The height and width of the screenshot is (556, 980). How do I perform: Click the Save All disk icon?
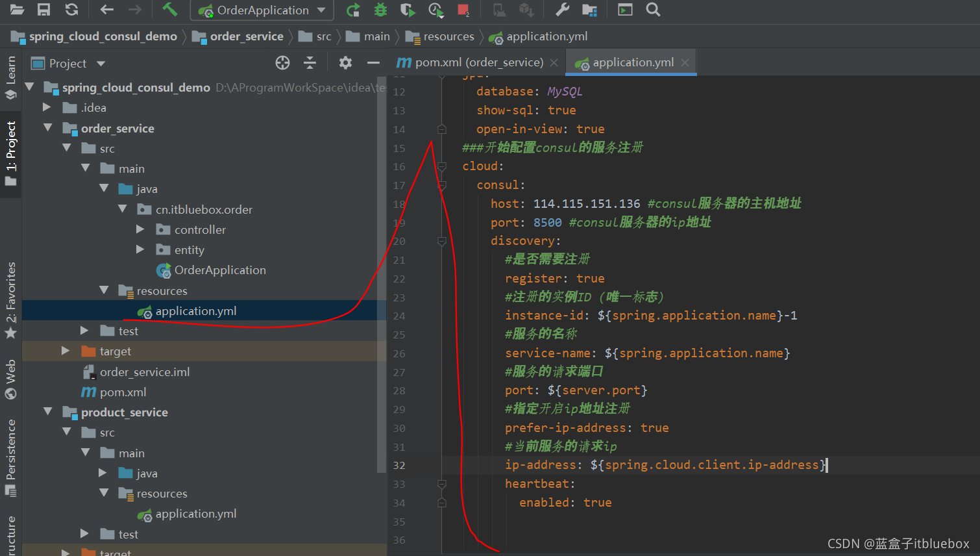(43, 10)
